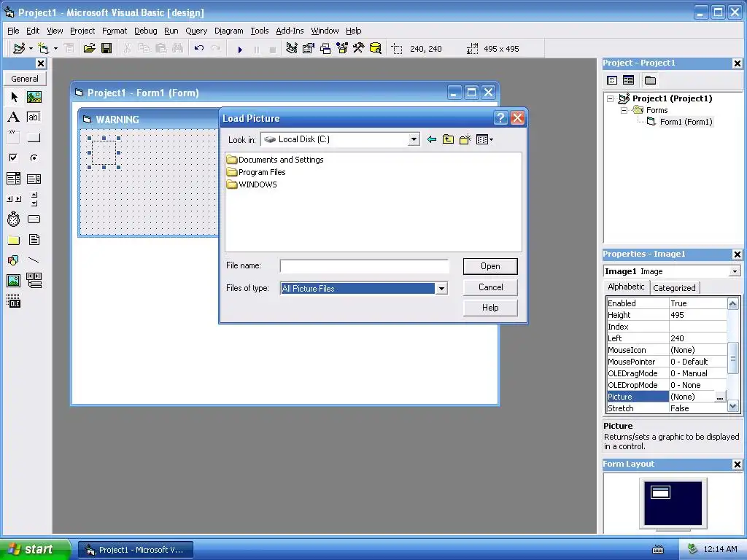Click Up One Level folder icon
The height and width of the screenshot is (560, 747).
(x=449, y=139)
